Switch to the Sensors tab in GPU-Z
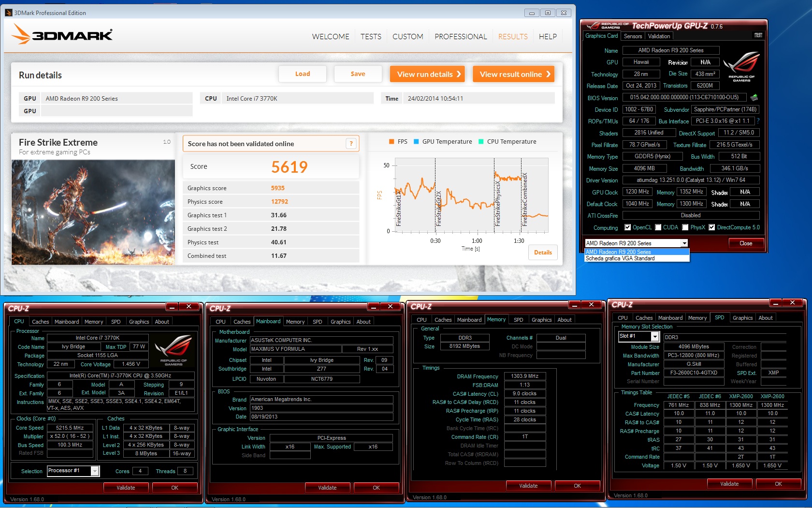 633,36
